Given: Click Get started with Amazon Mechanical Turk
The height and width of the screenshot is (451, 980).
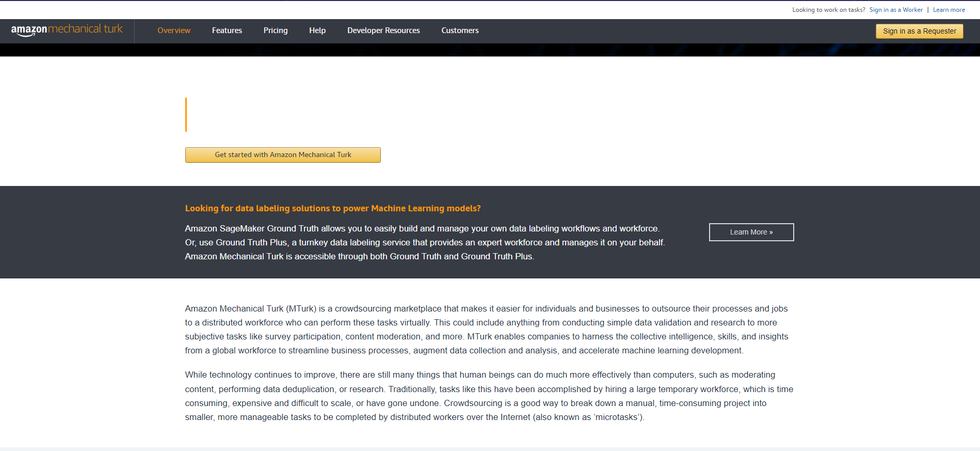Looking at the screenshot, I should click(x=283, y=155).
